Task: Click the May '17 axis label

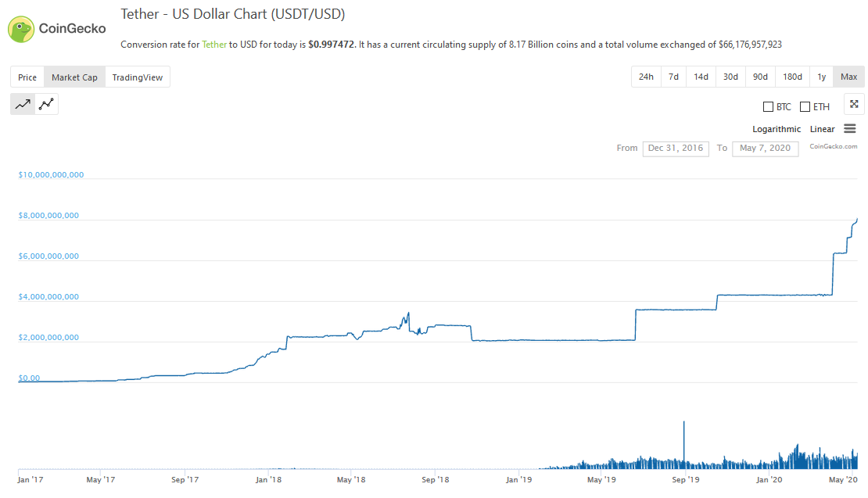Action: (101, 480)
